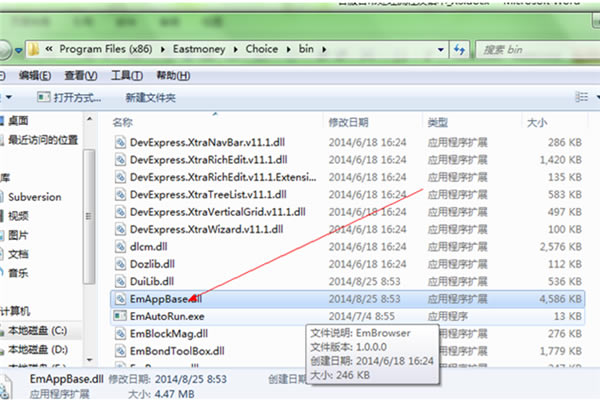Go to Choice folder breadcrumb
Screen dimensions: 600x401
tap(262, 49)
